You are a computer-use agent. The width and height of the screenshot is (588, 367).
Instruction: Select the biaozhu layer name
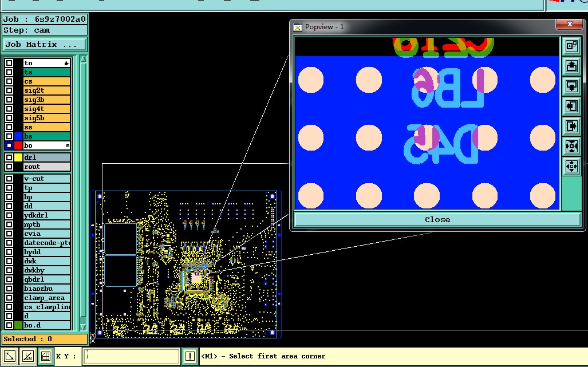pos(46,289)
